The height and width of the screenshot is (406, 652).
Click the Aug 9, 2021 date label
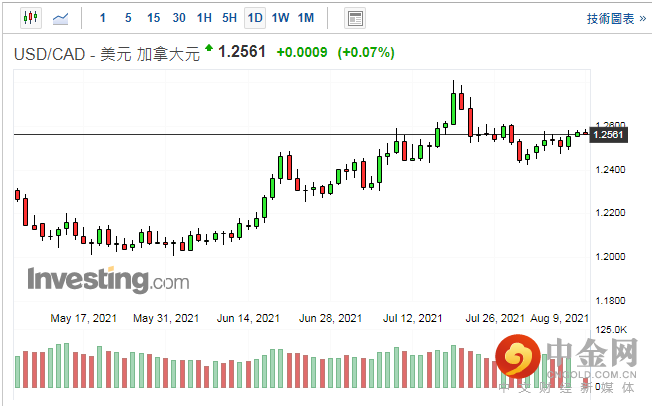coord(559,318)
